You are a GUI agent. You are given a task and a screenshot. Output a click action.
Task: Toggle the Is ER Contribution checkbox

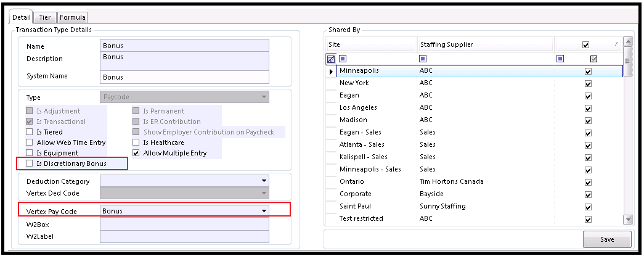(136, 122)
